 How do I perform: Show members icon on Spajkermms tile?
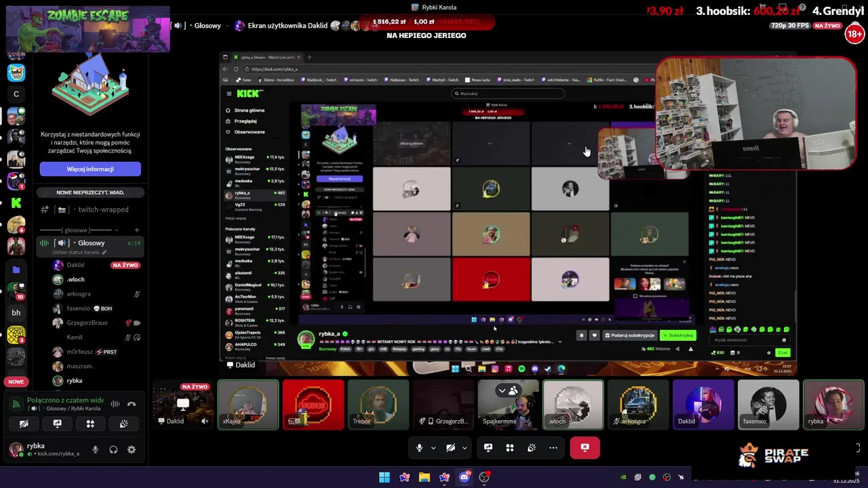pos(513,390)
